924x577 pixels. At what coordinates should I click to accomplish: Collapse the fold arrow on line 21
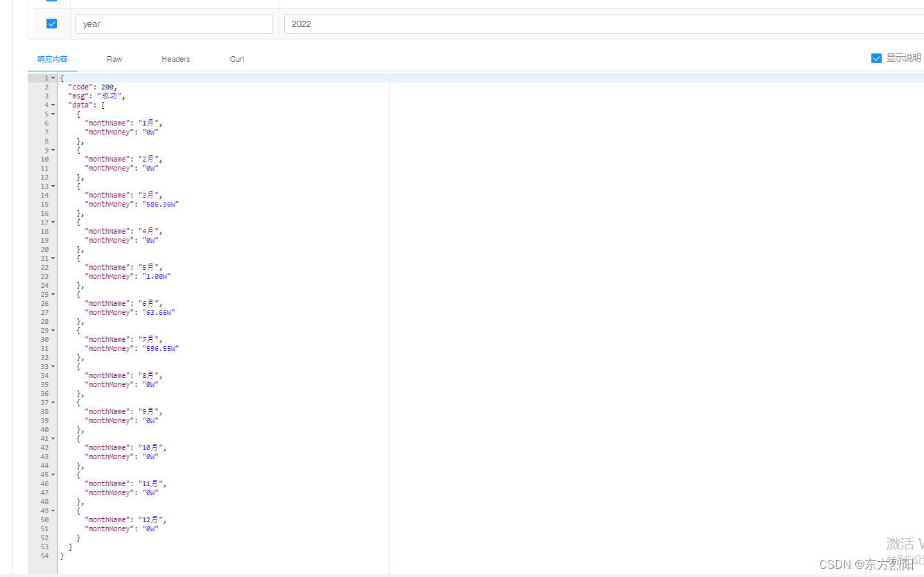tap(53, 258)
